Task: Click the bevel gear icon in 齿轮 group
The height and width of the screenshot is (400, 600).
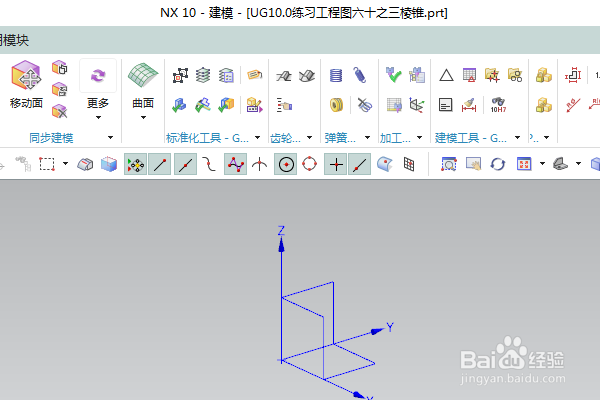Action: pyautogui.click(x=307, y=75)
